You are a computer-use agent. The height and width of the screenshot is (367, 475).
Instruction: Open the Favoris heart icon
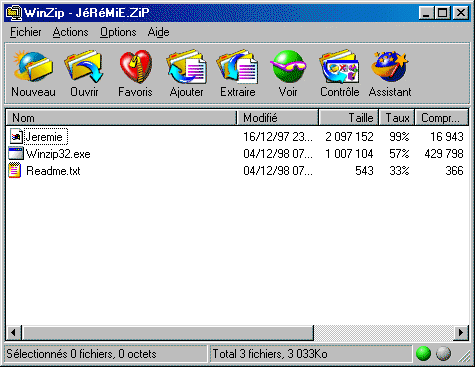pos(135,67)
